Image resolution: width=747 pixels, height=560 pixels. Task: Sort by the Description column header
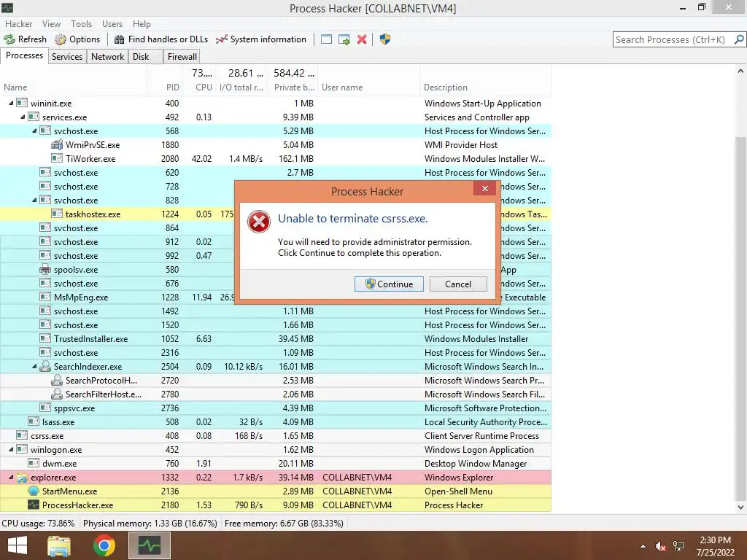(485, 87)
